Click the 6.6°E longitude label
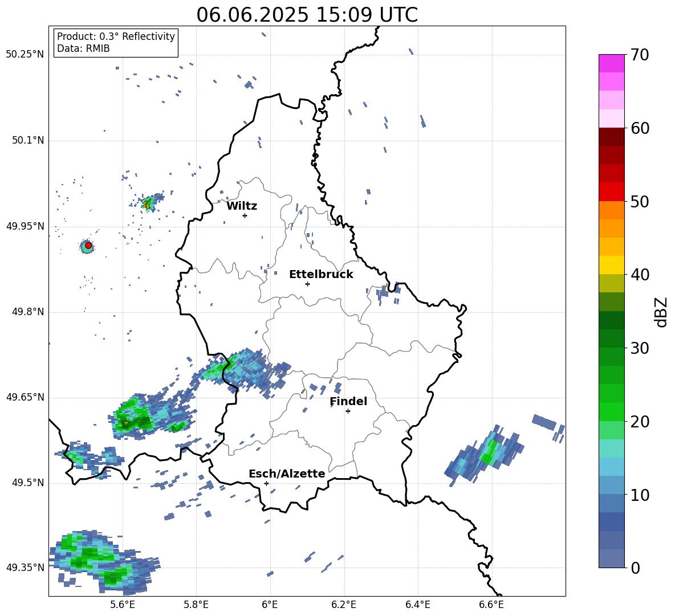675x616 pixels. 491,605
